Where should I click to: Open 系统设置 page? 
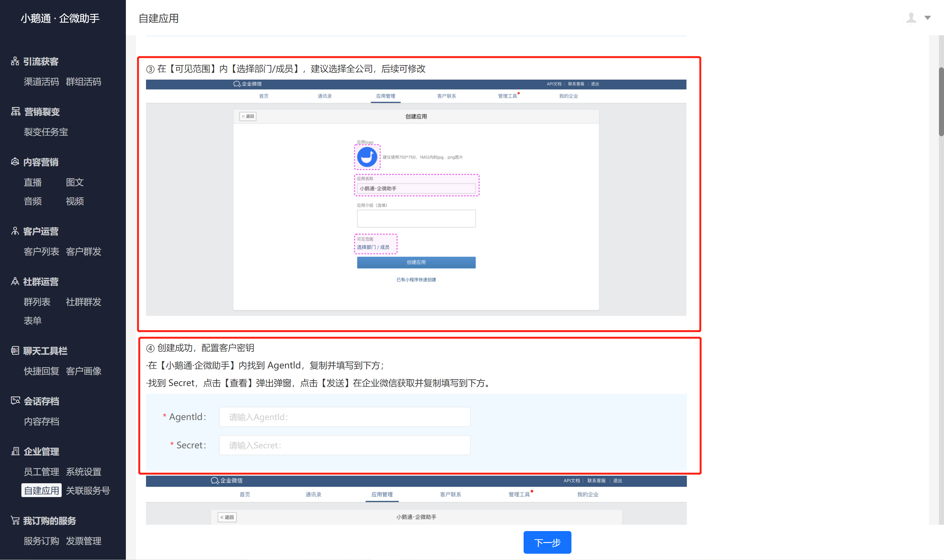point(83,472)
